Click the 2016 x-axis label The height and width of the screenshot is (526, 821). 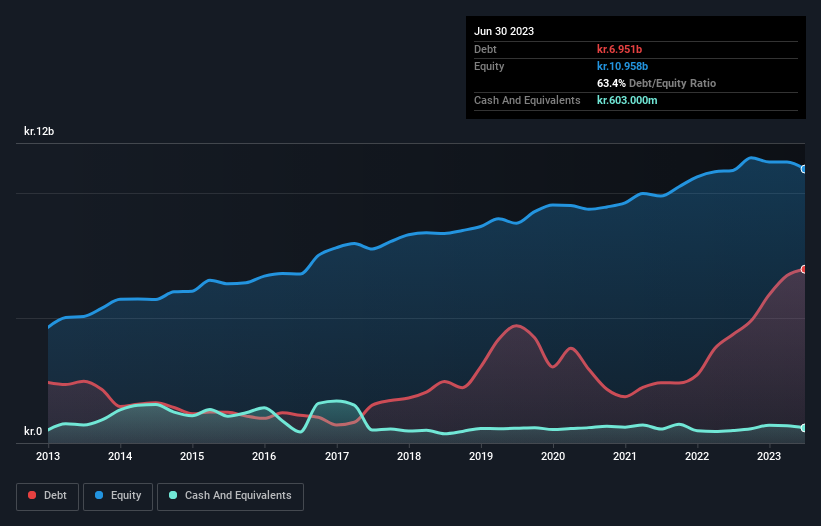[x=264, y=456]
